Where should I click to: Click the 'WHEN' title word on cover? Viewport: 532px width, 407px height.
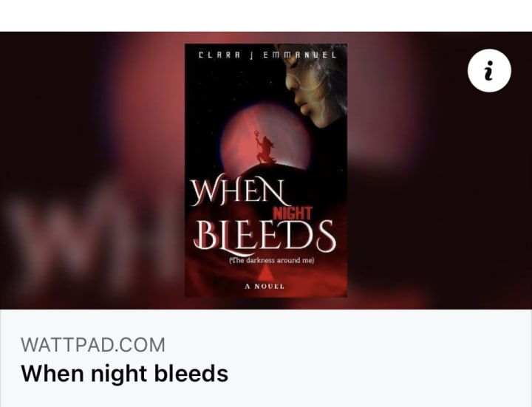click(x=239, y=190)
